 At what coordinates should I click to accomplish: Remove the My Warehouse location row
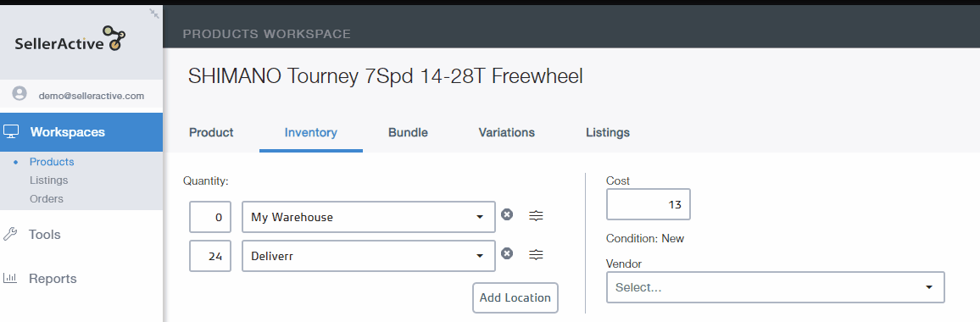(507, 214)
